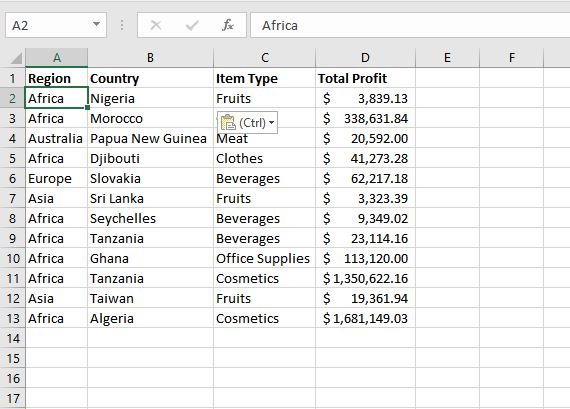Select column A header
The image size is (570, 409).
pos(57,57)
